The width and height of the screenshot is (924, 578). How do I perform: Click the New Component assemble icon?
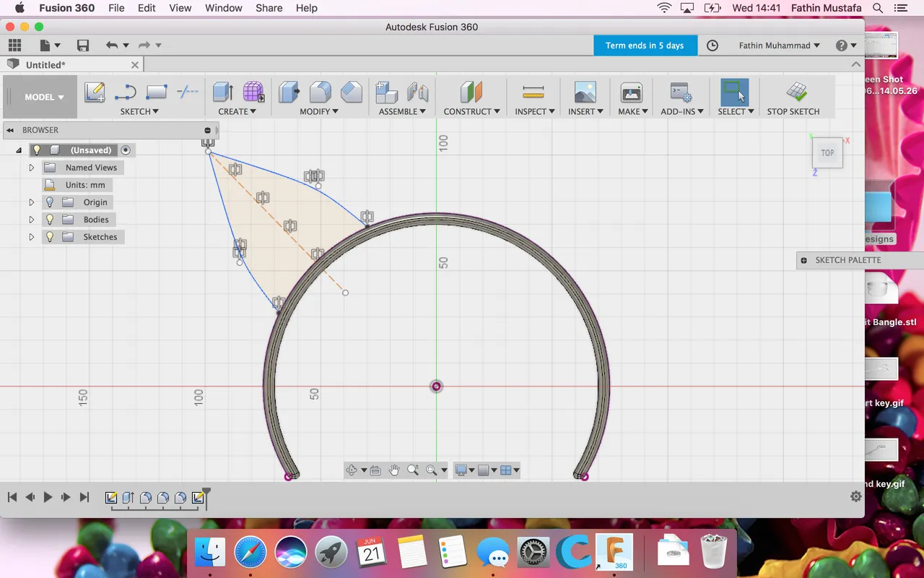click(x=387, y=92)
